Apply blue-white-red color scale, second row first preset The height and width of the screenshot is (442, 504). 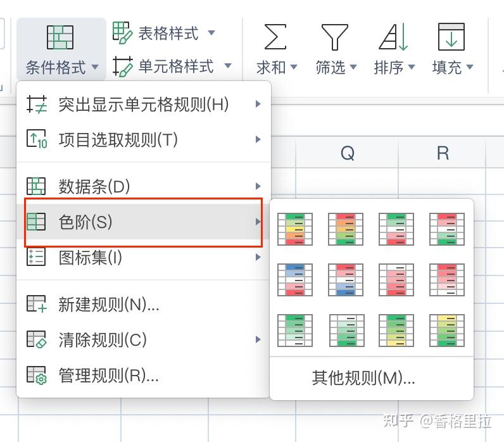tap(295, 280)
